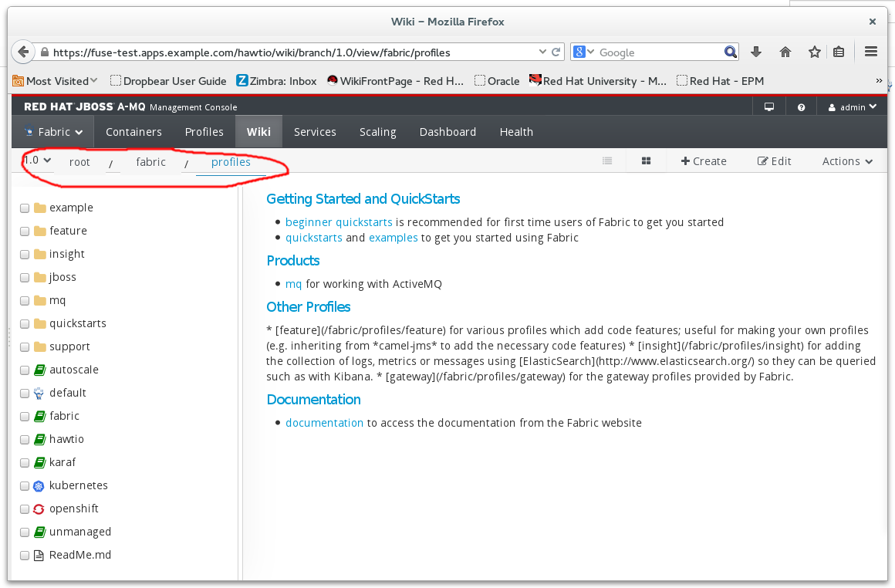895x588 pixels.
Task: Open the Red Hat - EPM bookmark
Action: point(721,81)
